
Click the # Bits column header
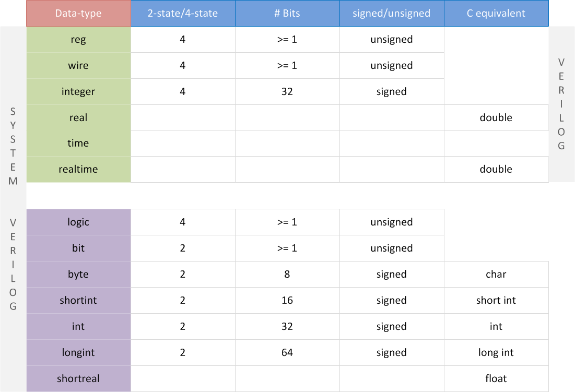(287, 13)
